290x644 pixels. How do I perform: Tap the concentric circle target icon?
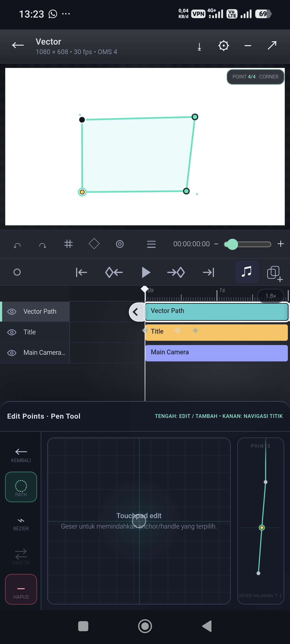point(120,244)
